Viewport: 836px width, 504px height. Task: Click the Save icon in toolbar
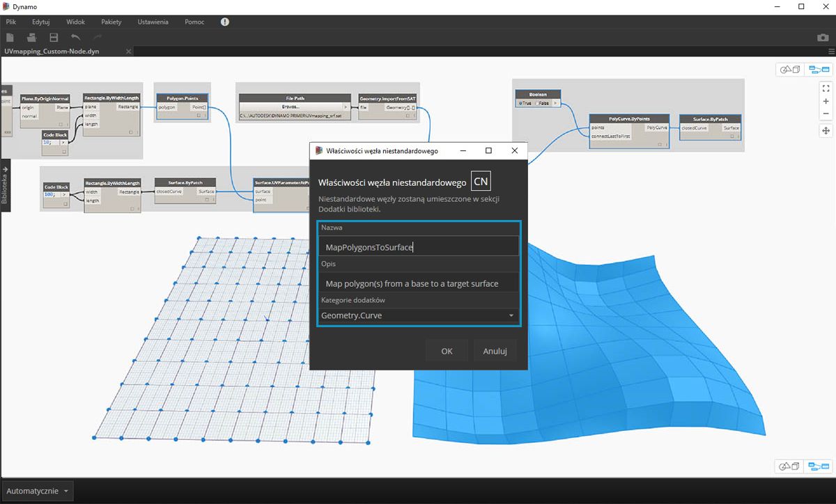(54, 37)
